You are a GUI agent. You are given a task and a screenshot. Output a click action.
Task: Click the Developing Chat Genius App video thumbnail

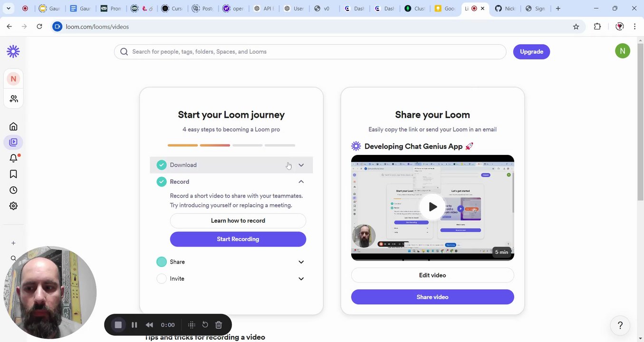[x=433, y=208]
